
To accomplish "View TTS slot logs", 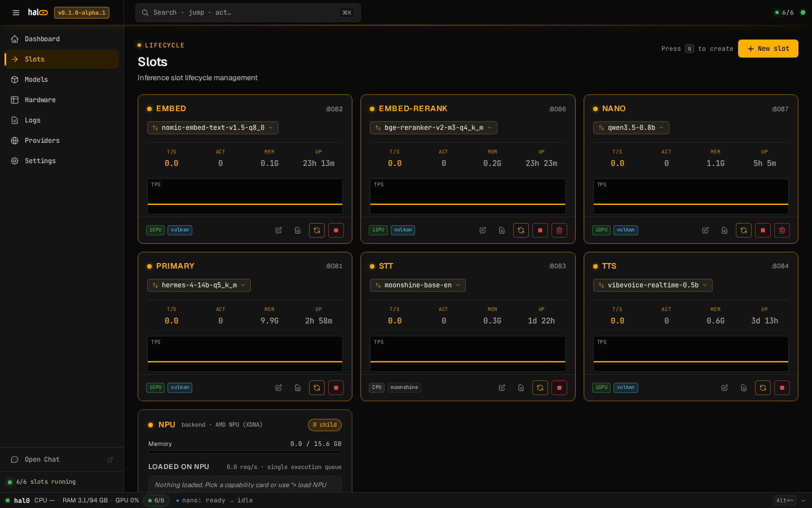I will coord(744,388).
